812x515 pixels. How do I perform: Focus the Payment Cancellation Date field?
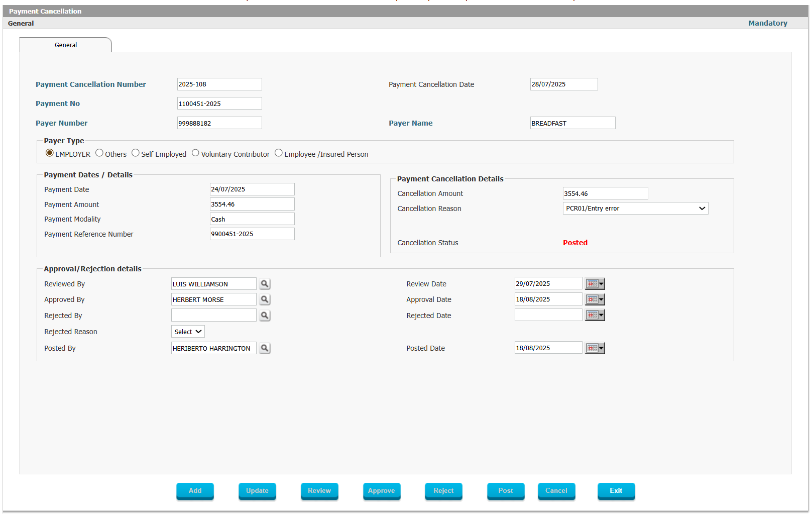[x=564, y=84]
